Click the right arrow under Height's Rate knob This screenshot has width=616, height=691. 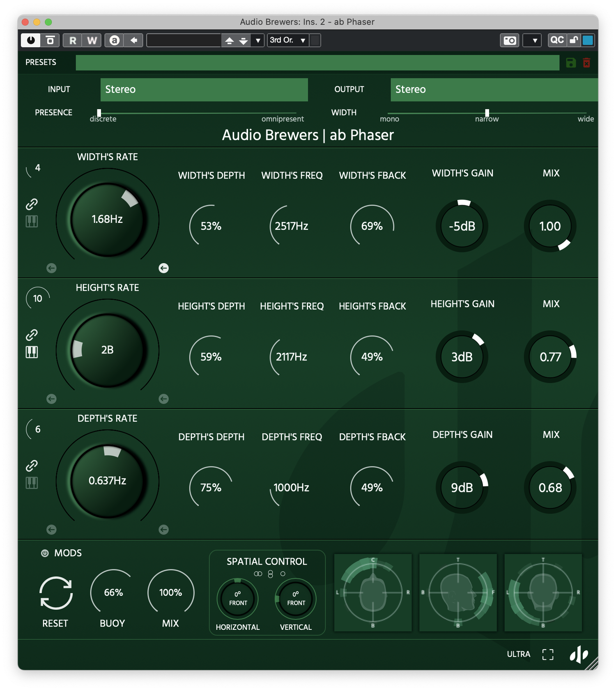tap(163, 399)
